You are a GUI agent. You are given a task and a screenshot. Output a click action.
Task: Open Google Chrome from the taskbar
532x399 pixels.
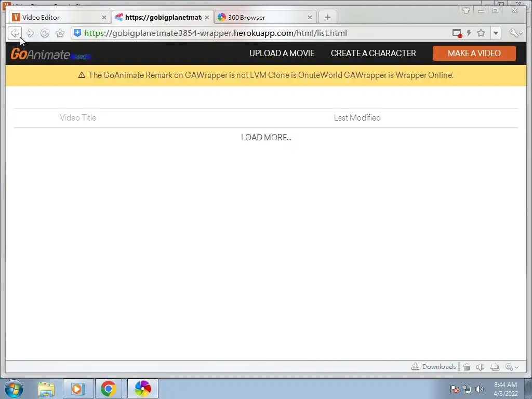[108, 389]
